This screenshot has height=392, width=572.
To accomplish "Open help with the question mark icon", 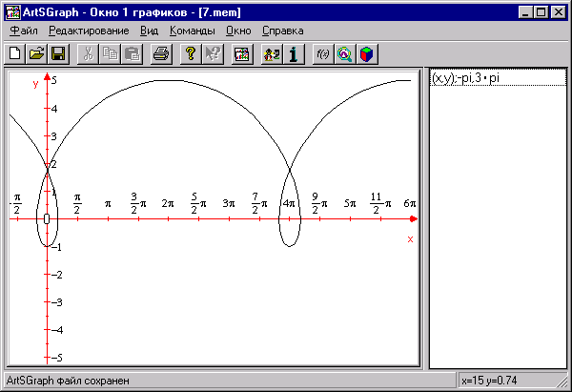I will 190,54.
